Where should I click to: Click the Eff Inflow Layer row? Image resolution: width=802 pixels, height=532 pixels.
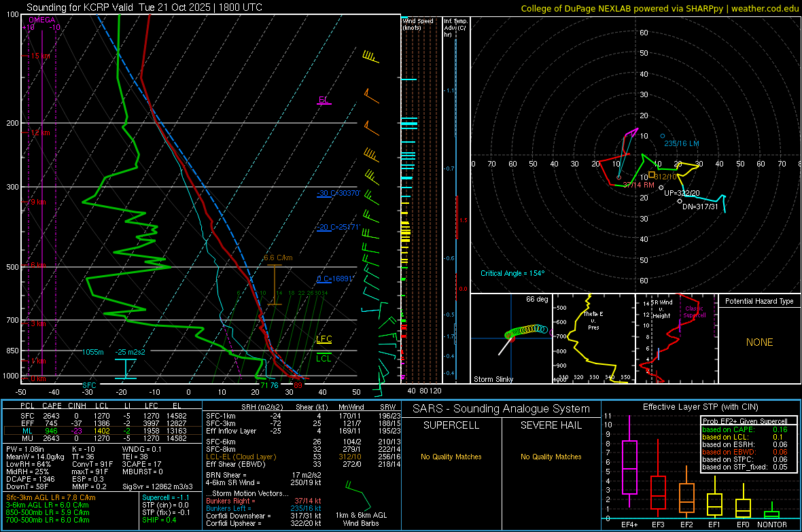click(303, 431)
